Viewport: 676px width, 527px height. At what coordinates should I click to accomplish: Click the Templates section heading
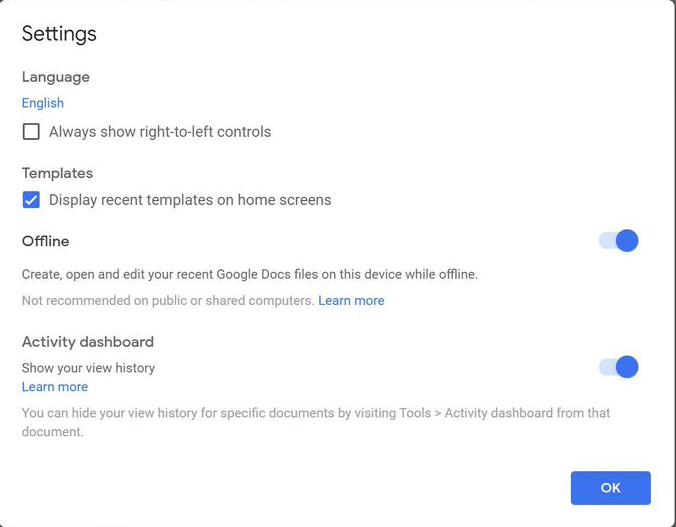(x=57, y=173)
